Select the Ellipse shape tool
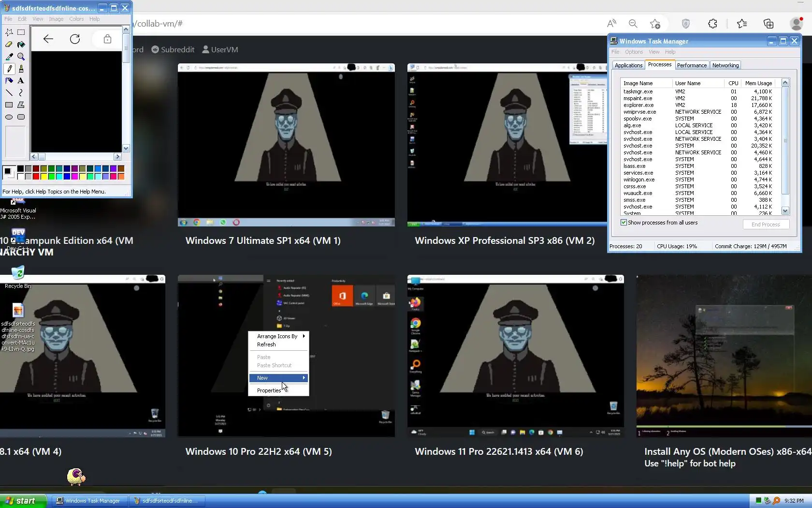The height and width of the screenshot is (508, 812). click(x=9, y=117)
